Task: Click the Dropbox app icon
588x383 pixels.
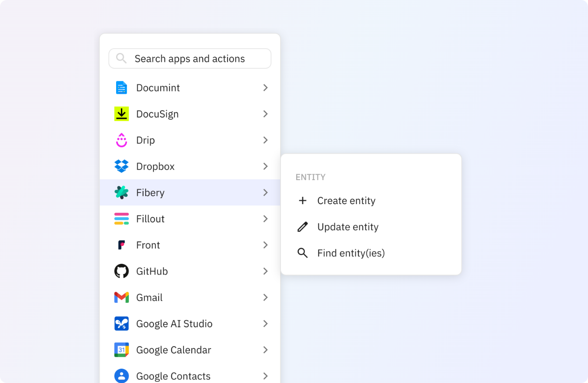Action: (x=121, y=166)
